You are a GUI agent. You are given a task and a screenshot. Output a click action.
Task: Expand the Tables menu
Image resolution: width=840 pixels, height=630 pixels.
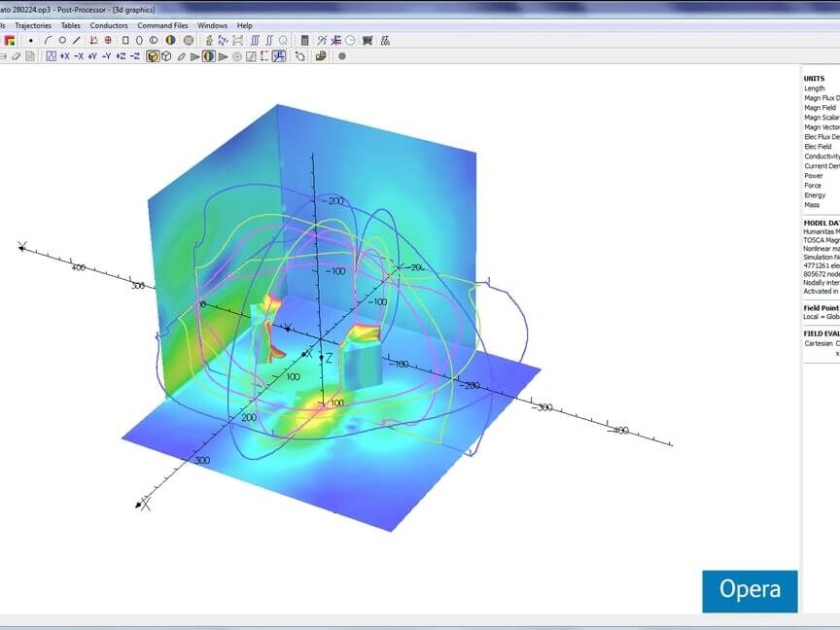(71, 26)
